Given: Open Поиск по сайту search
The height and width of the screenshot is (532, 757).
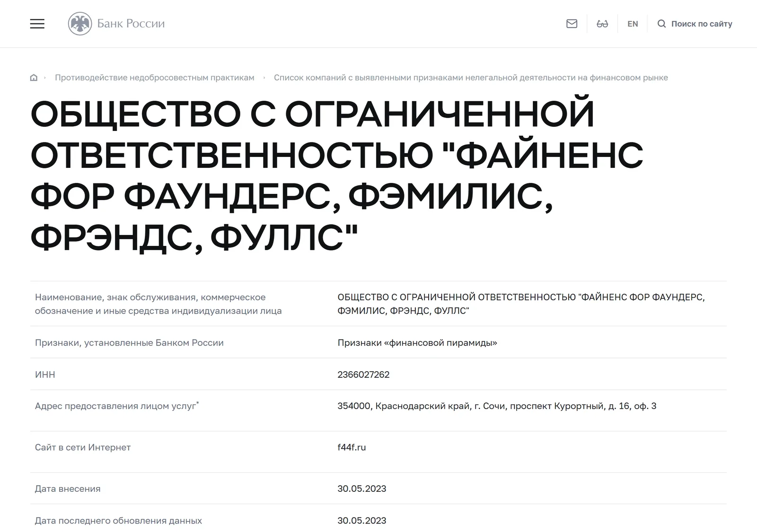Looking at the screenshot, I should [695, 24].
